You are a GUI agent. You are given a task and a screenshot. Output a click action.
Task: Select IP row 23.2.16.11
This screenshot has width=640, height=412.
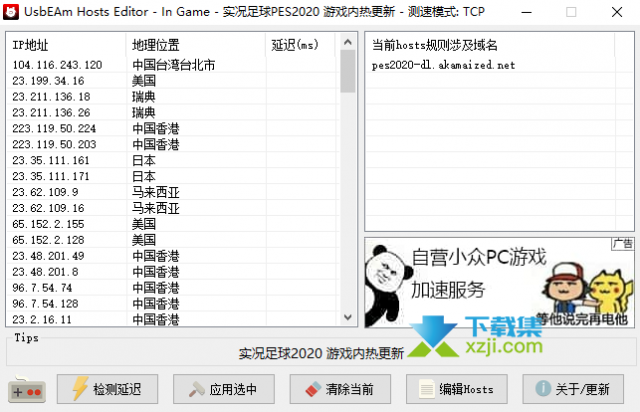[x=173, y=319]
